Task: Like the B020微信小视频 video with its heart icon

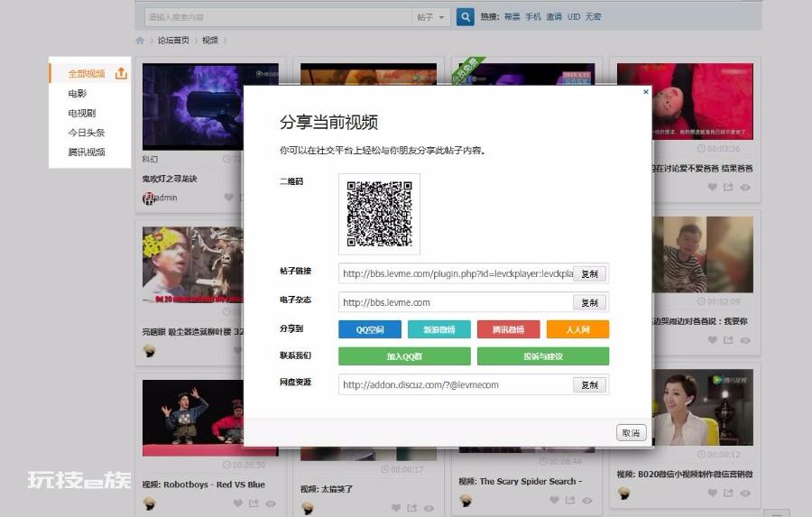Action: [x=713, y=493]
